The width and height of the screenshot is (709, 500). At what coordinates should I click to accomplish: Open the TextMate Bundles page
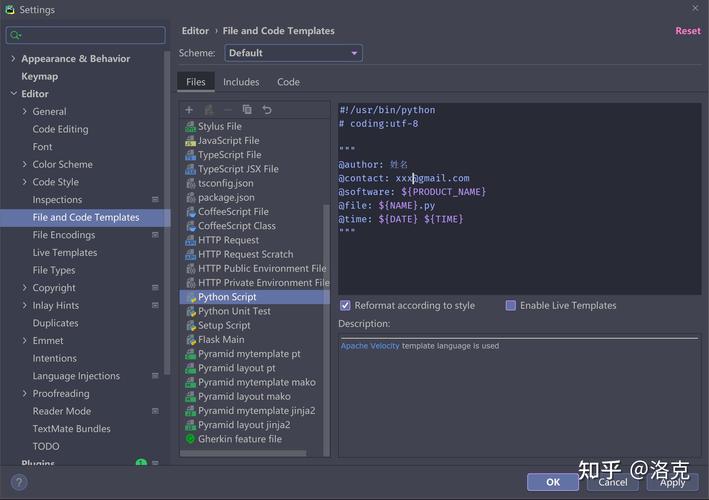(x=71, y=429)
